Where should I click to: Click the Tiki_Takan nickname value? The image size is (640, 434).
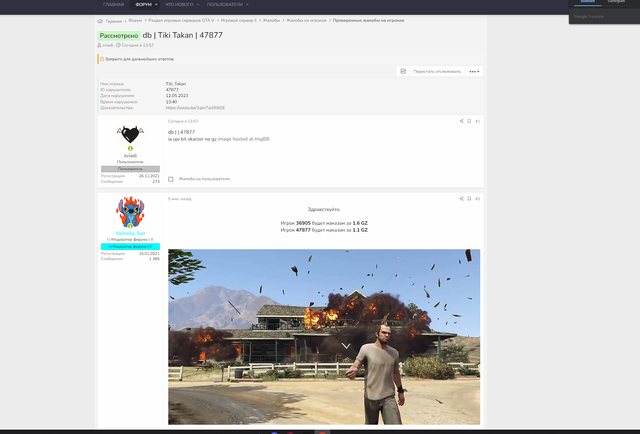click(176, 84)
